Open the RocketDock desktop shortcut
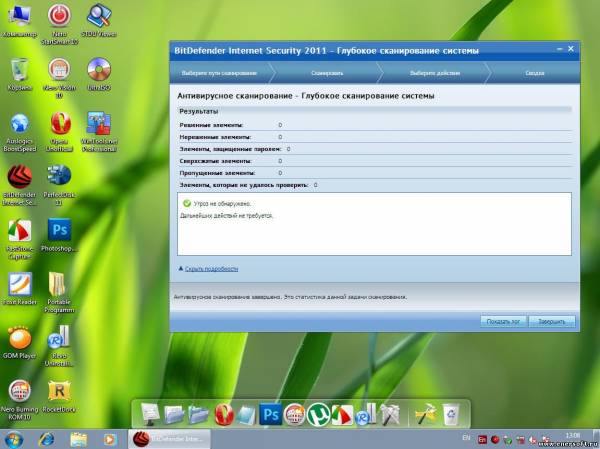The image size is (600, 449). click(59, 396)
